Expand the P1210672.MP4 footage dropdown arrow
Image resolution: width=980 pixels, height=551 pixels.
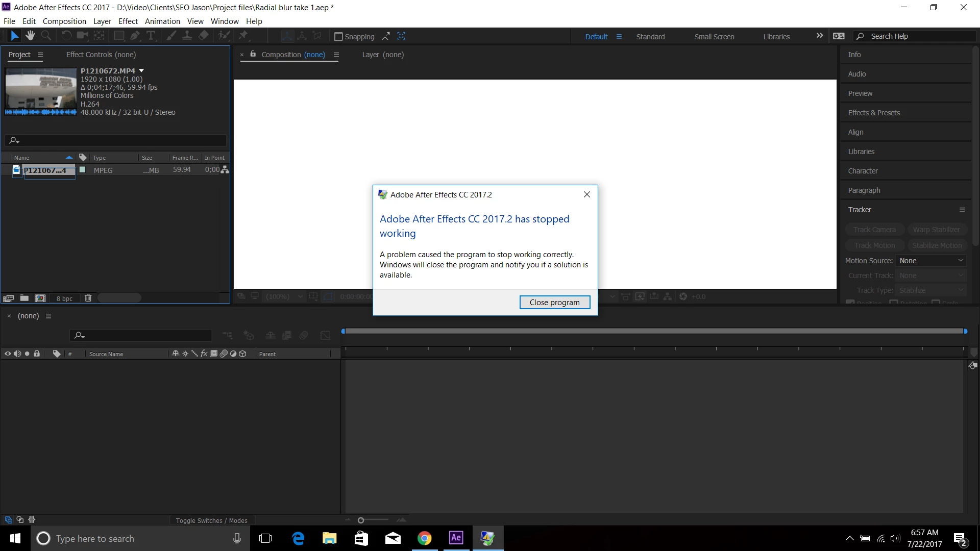pos(141,71)
